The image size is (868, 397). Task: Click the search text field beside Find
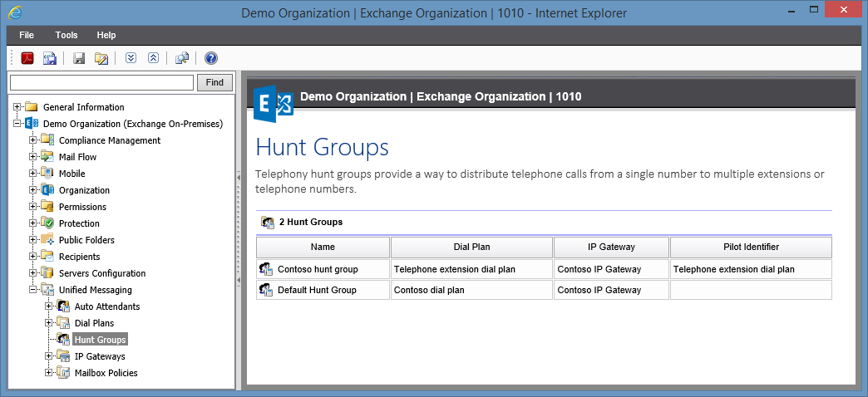click(x=102, y=82)
